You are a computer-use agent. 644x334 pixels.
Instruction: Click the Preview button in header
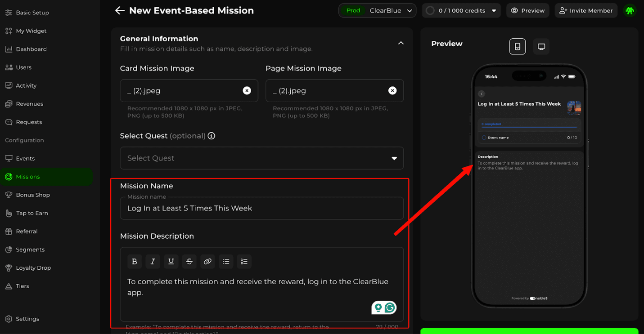(x=527, y=10)
